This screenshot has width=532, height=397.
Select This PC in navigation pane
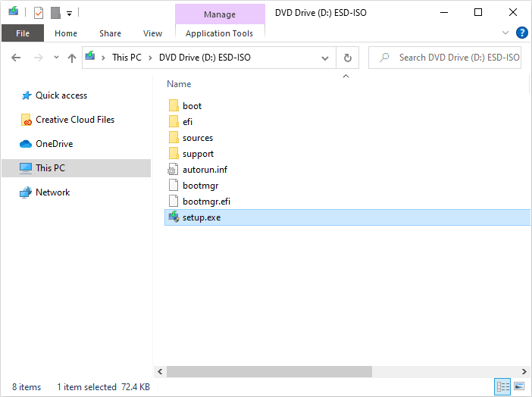click(x=76, y=168)
